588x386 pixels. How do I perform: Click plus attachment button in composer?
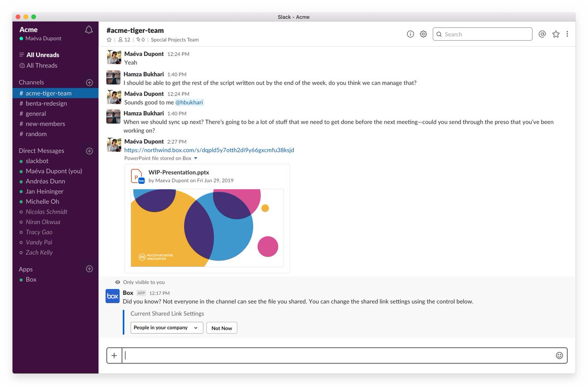(x=114, y=356)
